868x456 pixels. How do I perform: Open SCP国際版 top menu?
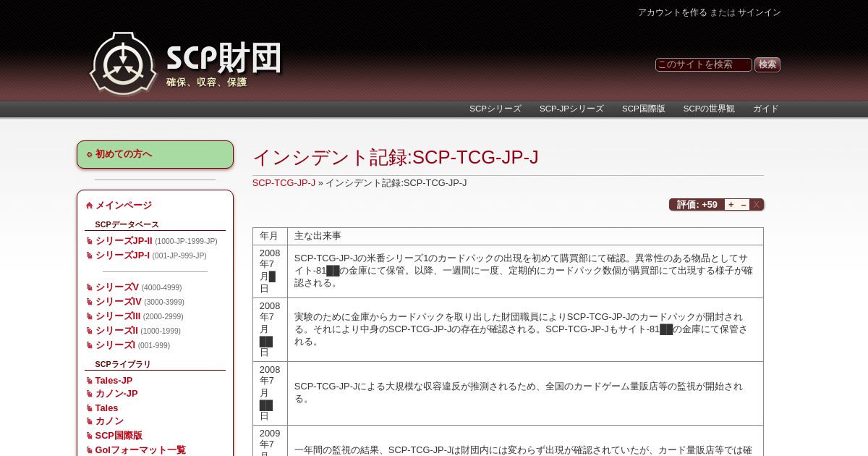644,109
